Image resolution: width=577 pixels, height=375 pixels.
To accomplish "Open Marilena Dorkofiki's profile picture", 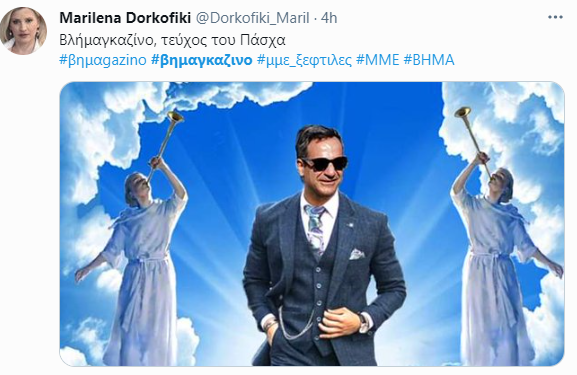I will pos(23,31).
